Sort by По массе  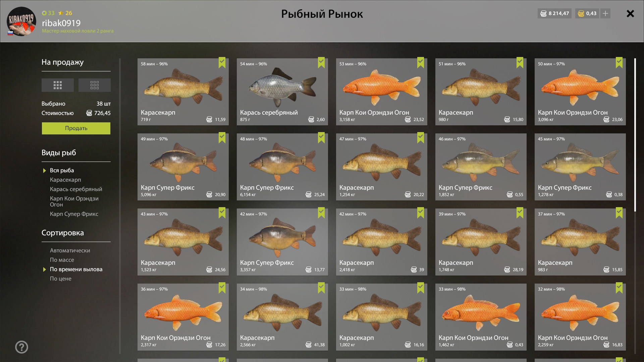click(62, 260)
